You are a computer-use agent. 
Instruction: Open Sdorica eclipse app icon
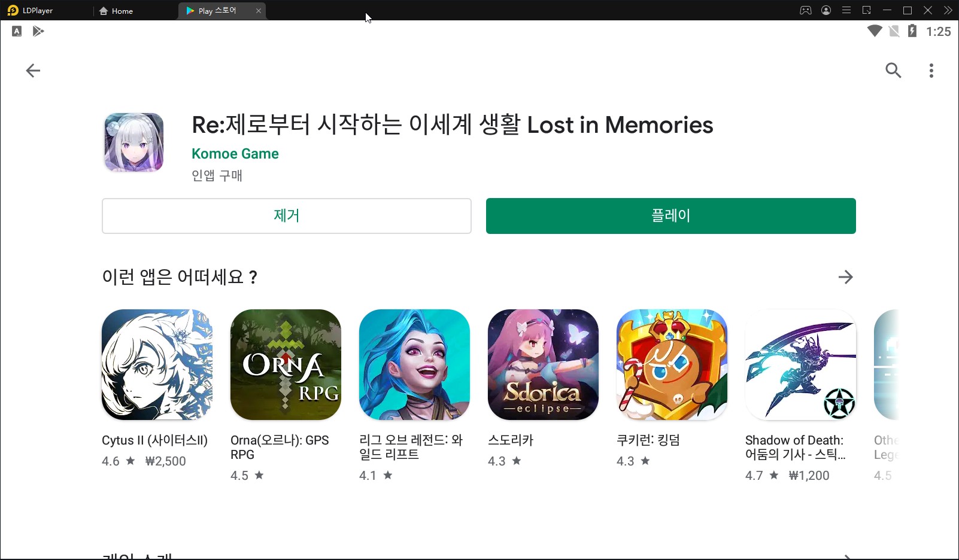(543, 364)
